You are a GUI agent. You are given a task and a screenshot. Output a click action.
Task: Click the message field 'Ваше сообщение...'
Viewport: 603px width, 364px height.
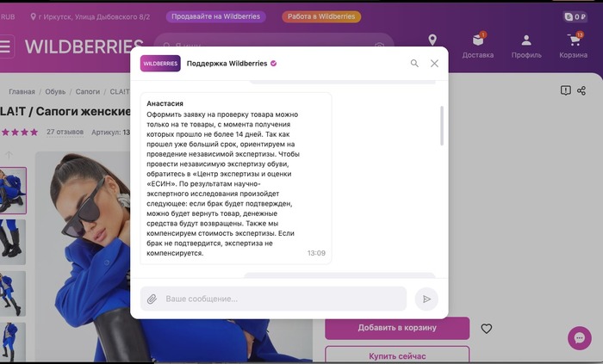[273, 299]
